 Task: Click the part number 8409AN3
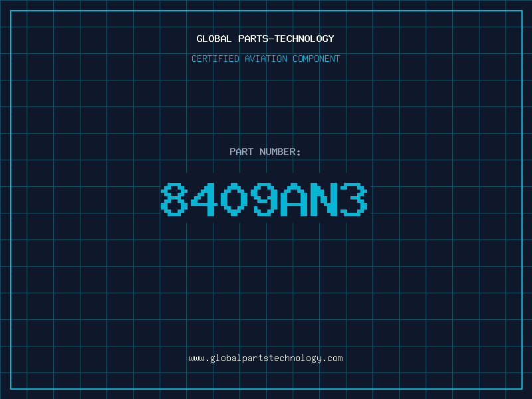pyautogui.click(x=264, y=199)
